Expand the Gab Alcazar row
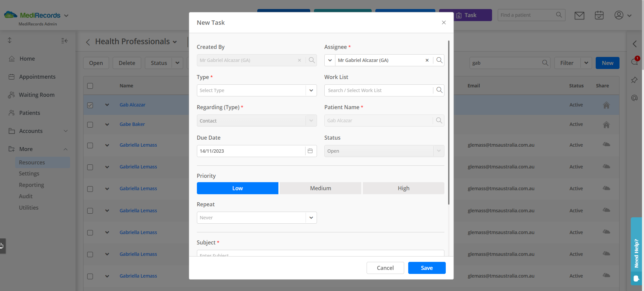644x291 pixels. (107, 105)
